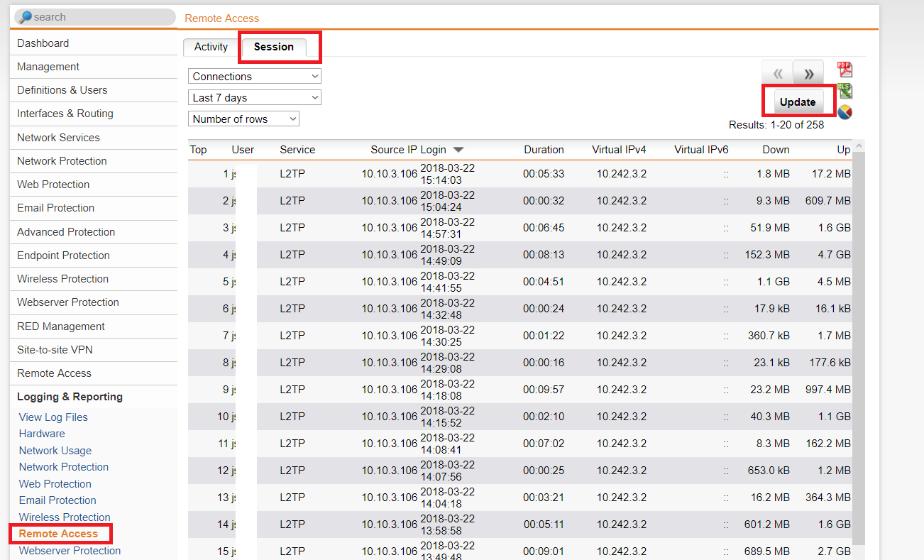Sort table by Service column header

click(297, 150)
